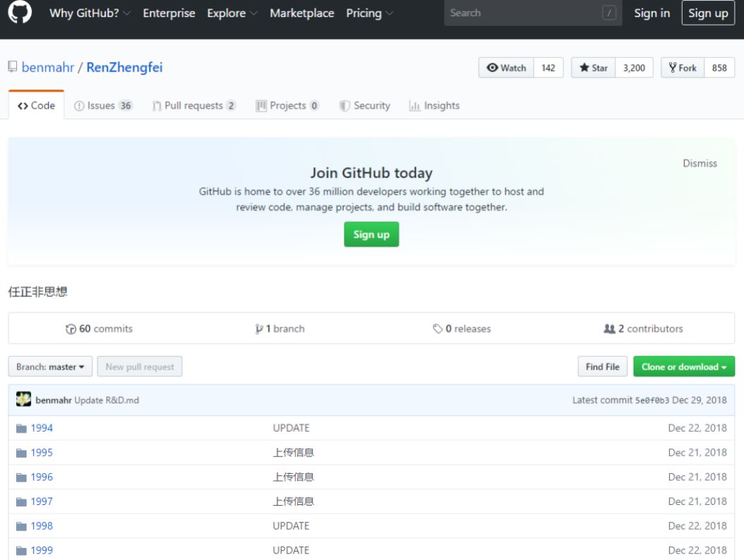
Task: Open the 上传信息 commit message for 1995
Action: [x=293, y=453]
